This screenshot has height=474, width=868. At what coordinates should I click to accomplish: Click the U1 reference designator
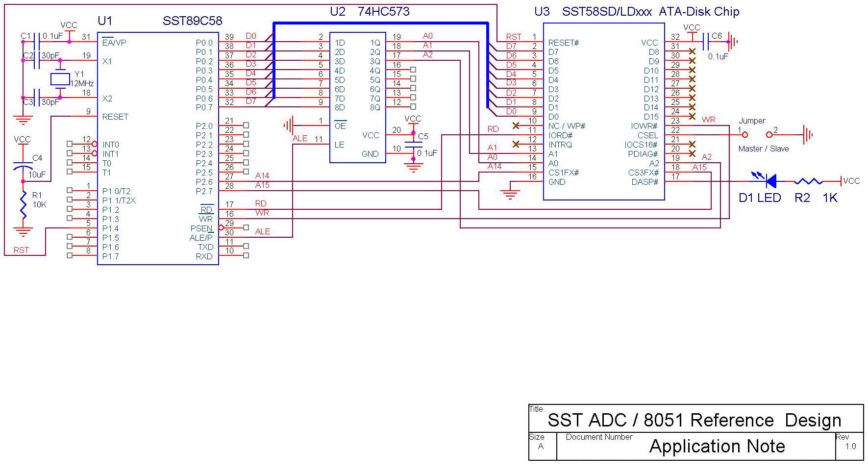tap(105, 21)
